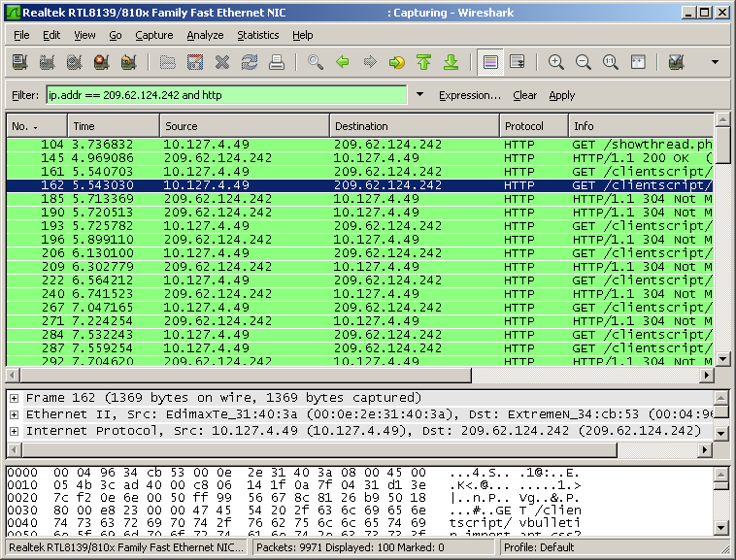Click packet list vertical scrollbar thumb

[x=723, y=145]
